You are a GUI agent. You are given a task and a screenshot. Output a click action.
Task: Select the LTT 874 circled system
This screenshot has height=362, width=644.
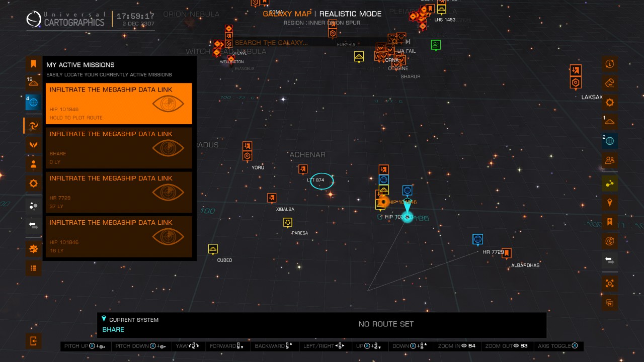click(321, 180)
